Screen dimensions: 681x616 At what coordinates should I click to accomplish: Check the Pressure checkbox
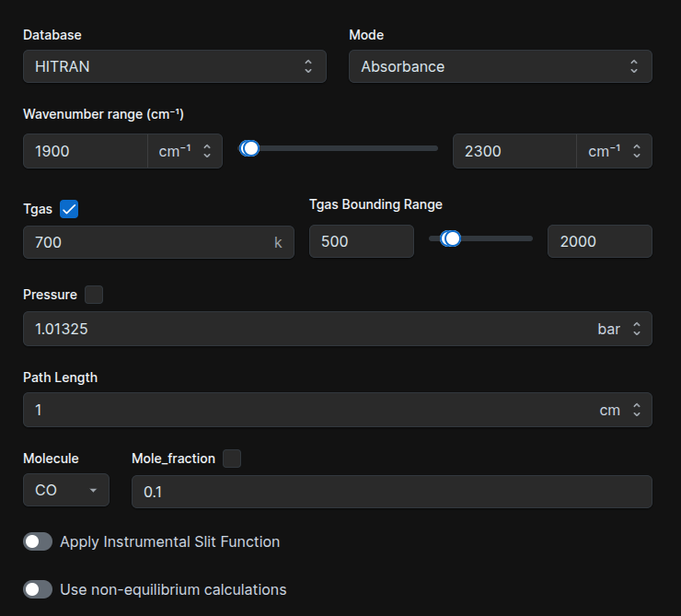(x=94, y=295)
